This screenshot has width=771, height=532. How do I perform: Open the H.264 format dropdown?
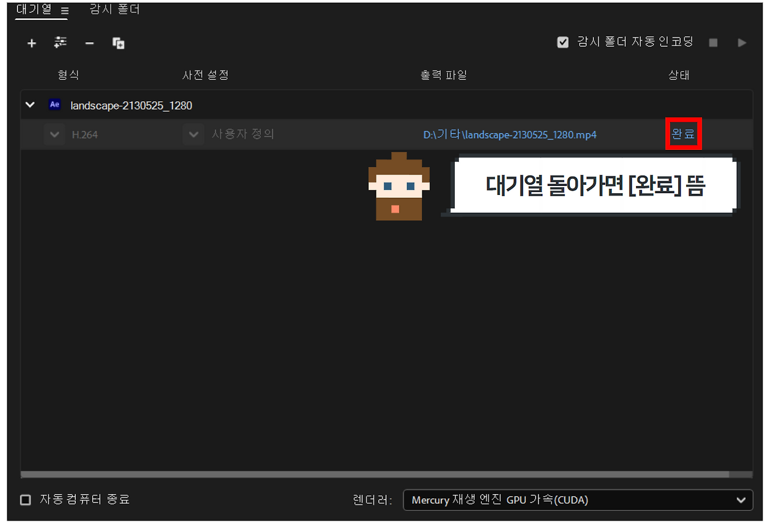click(x=54, y=134)
